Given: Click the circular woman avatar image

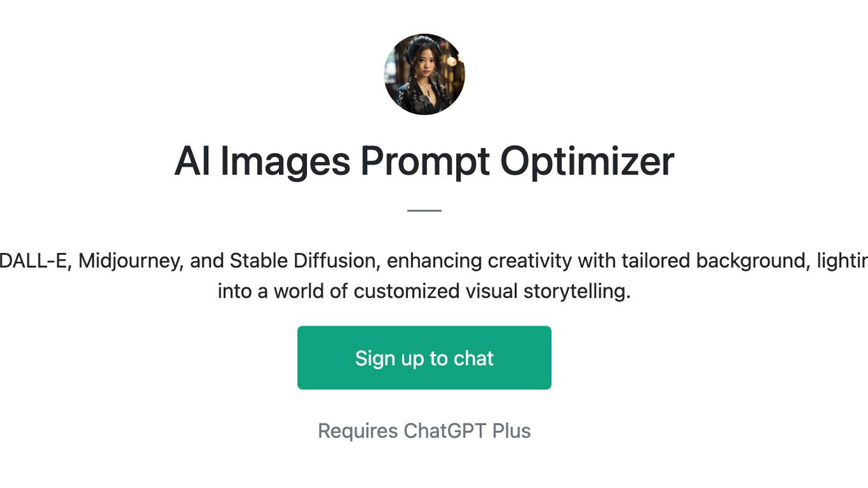Looking at the screenshot, I should tap(424, 74).
